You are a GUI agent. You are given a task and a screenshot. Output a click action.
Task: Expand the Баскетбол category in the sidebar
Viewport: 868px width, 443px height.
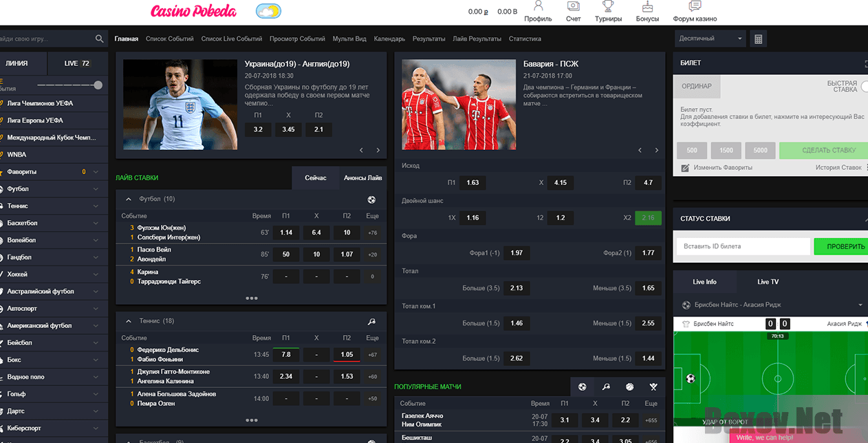coord(96,223)
